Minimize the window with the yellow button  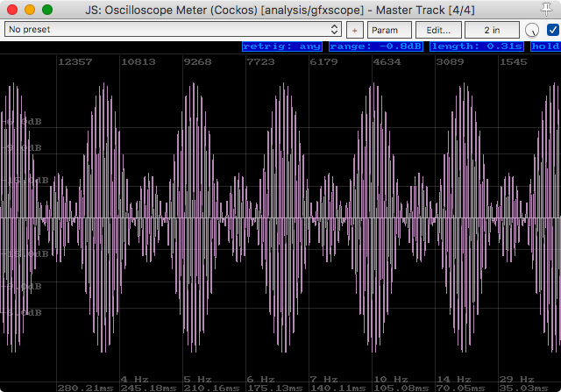coord(29,10)
